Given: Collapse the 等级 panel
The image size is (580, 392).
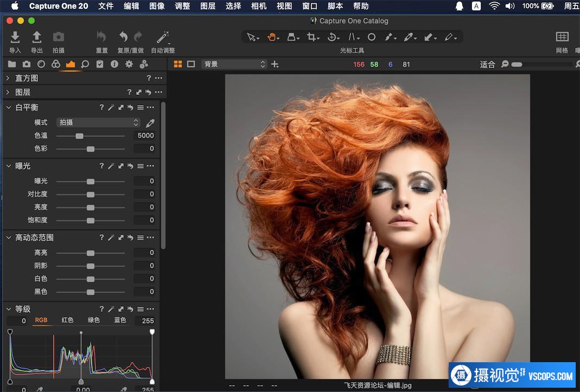Looking at the screenshot, I should pyautogui.click(x=9, y=309).
